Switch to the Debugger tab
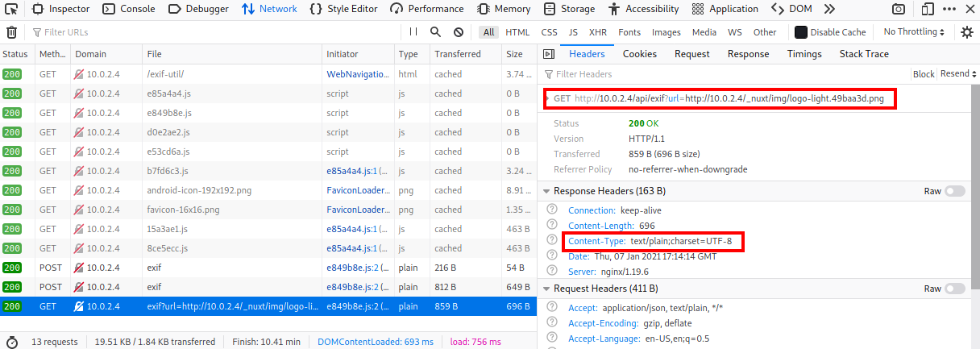This screenshot has height=349, width=980. point(198,9)
